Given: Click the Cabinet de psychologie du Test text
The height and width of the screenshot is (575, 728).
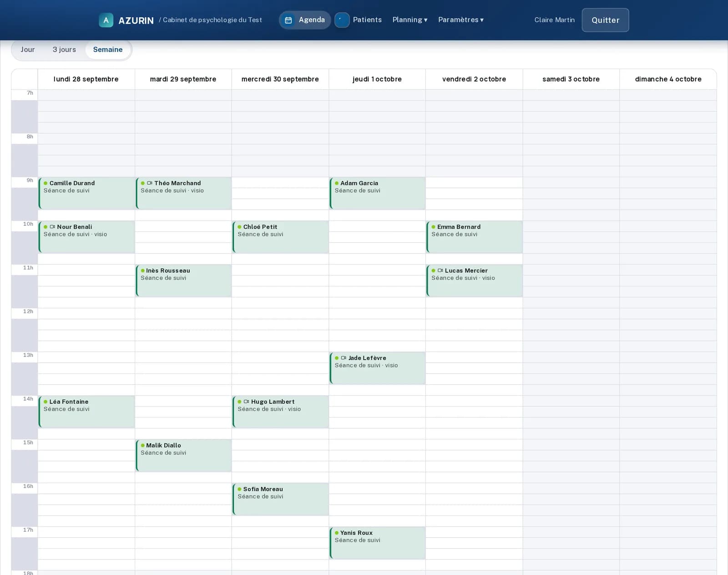Looking at the screenshot, I should 212,20.
